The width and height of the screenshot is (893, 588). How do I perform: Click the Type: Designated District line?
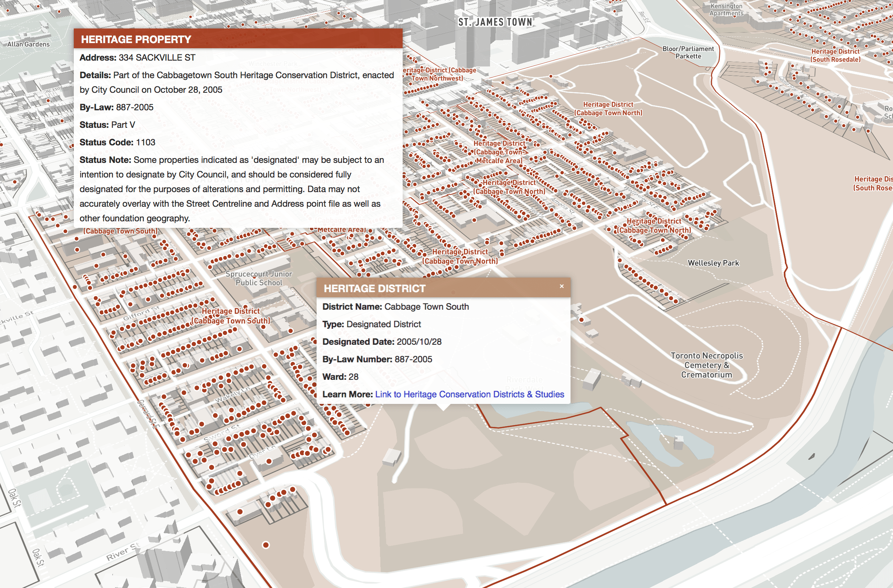372,324
